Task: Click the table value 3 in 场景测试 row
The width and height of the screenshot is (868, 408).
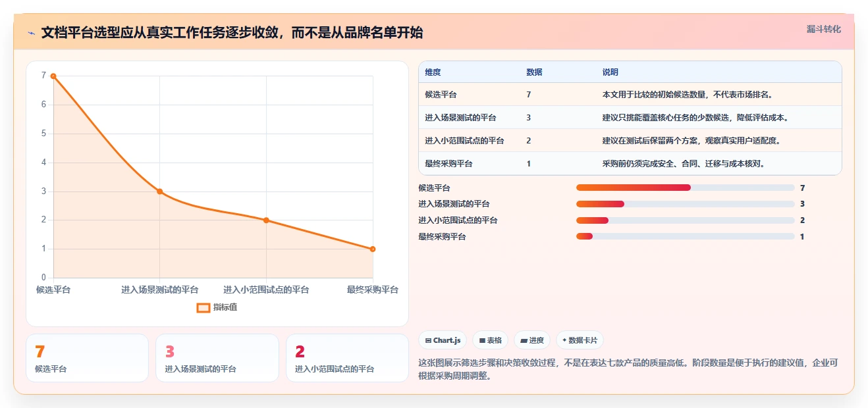Action: point(529,118)
